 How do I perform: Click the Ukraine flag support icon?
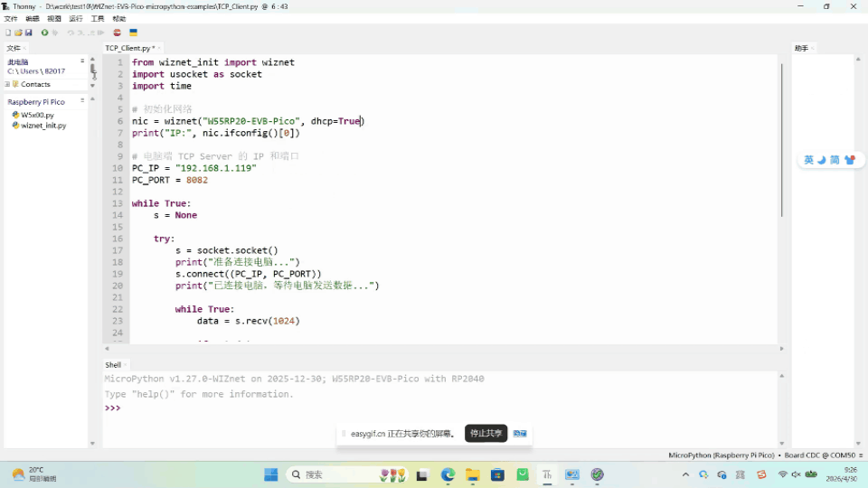(x=134, y=33)
